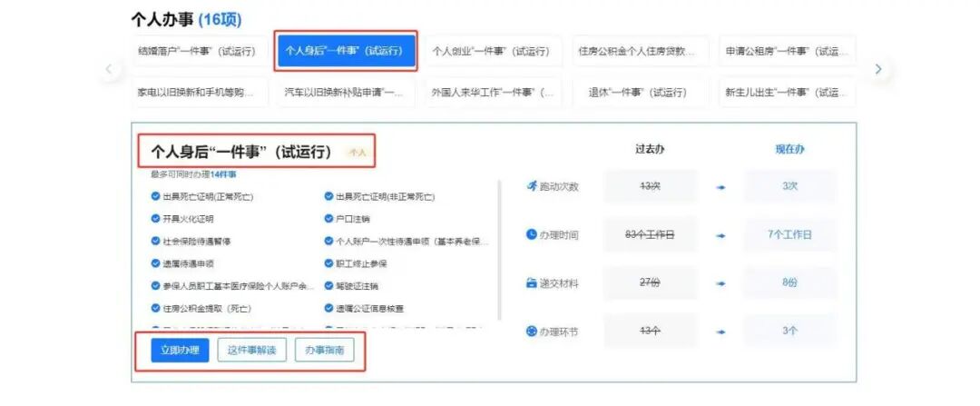The image size is (980, 406).
Task: Open 这件事解读 explanation
Action: [x=251, y=351]
